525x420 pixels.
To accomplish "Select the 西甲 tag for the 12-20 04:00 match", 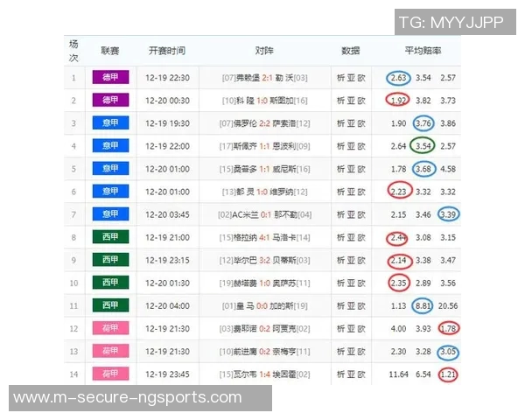I will [x=110, y=305].
